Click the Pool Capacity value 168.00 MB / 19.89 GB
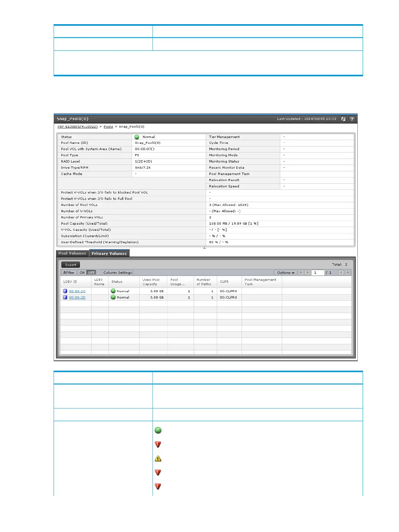The image size is (399, 532). coord(234,223)
